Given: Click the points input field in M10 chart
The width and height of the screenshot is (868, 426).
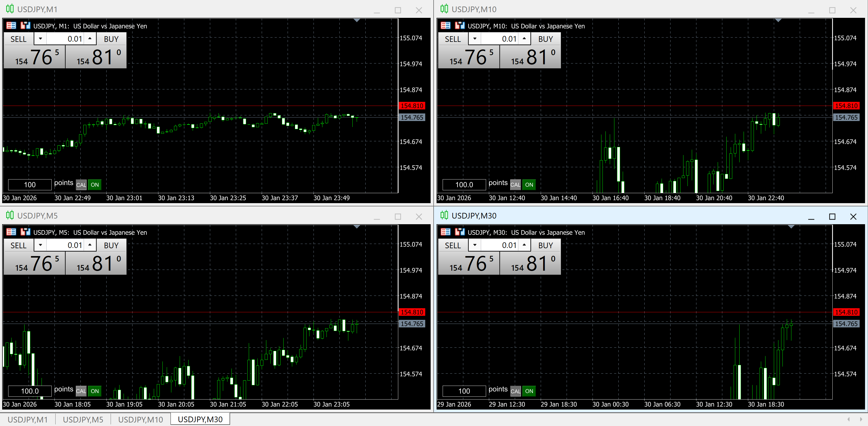Looking at the screenshot, I should click(464, 185).
